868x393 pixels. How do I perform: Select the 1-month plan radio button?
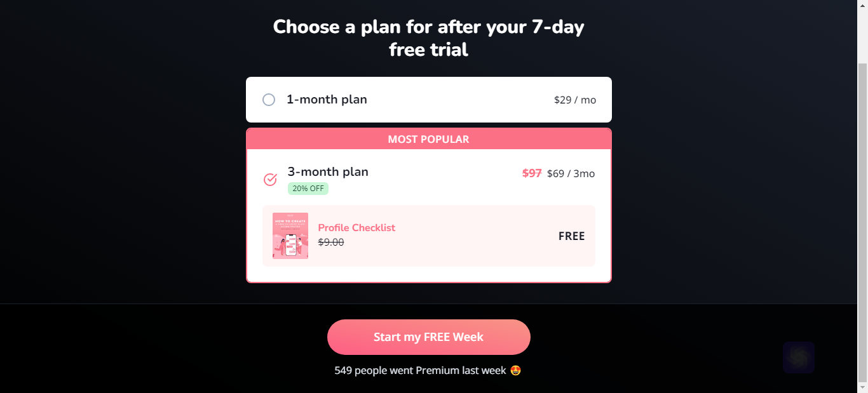[x=269, y=100]
